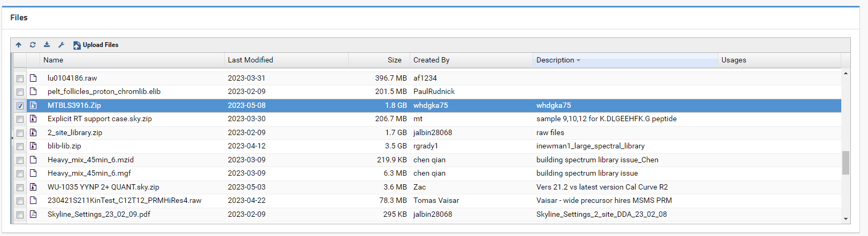The height and width of the screenshot is (236, 868).
Task: Click the zip file icon for MTBLS3916.Zip
Action: (33, 105)
